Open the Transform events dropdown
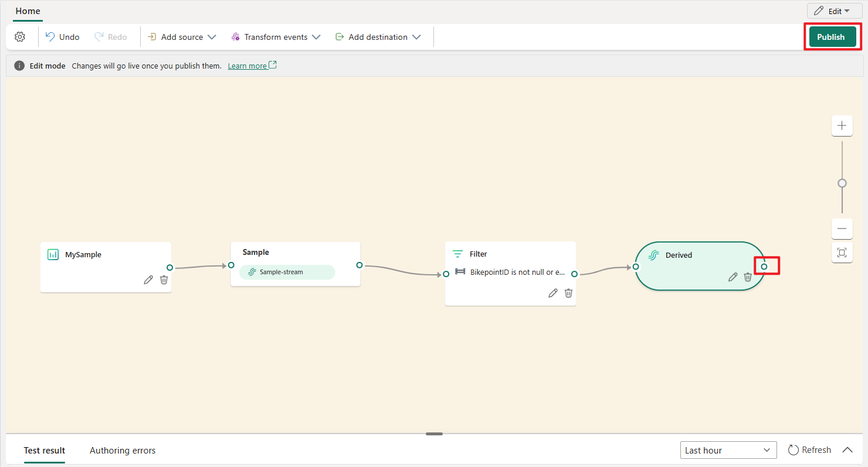The image size is (868, 467). click(x=276, y=36)
